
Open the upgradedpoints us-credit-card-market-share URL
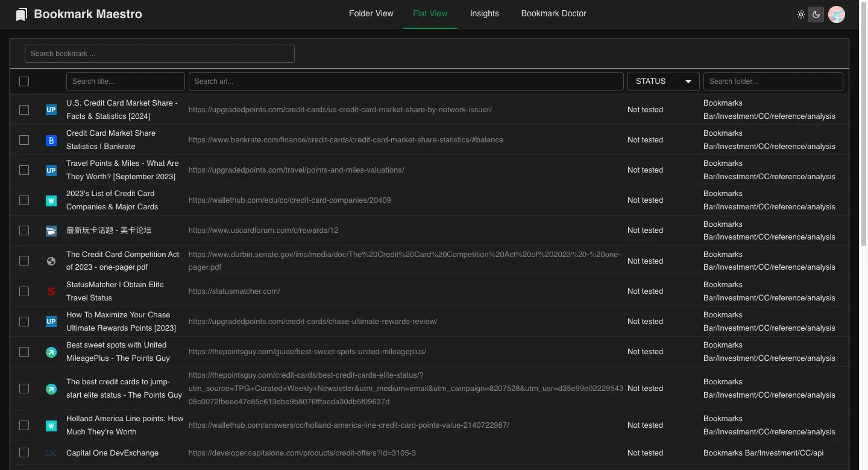click(340, 110)
